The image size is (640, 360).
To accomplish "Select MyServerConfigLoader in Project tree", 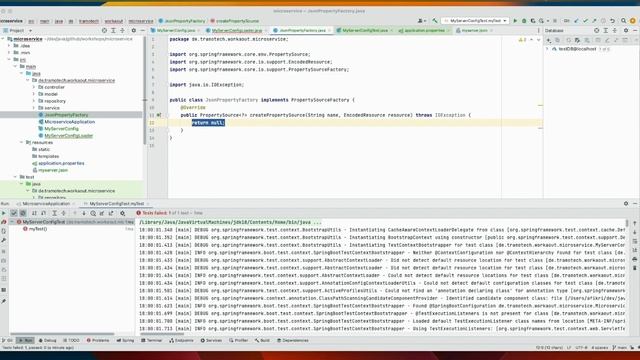I will (69, 136).
